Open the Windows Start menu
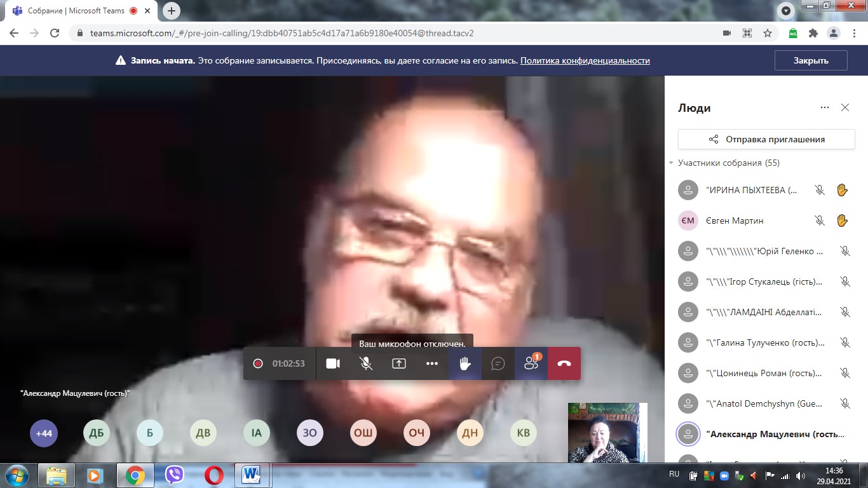868x488 pixels. click(17, 475)
